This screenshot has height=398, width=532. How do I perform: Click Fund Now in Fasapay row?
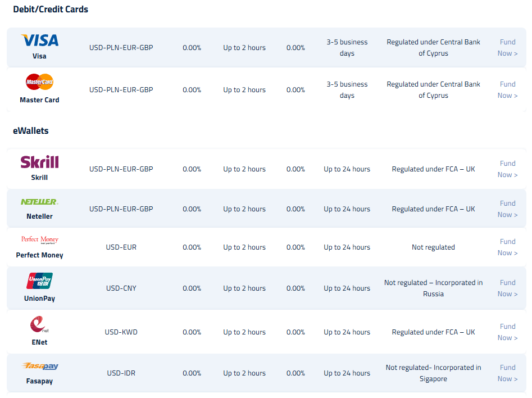tap(508, 373)
